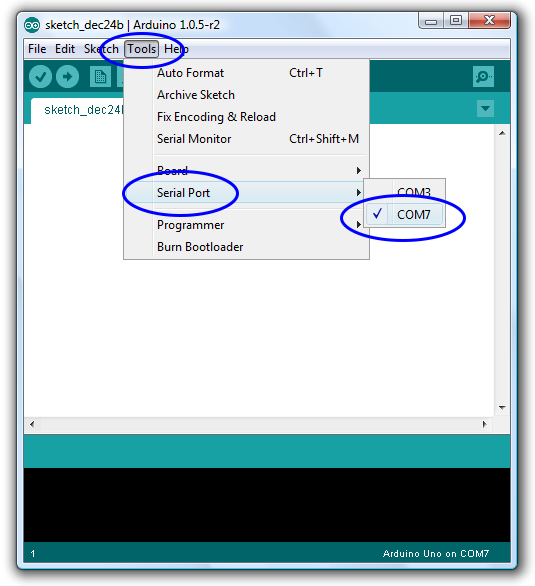Screen dimensions: 535x586
Task: Open the tab dropdown arrow
Action: point(485,108)
